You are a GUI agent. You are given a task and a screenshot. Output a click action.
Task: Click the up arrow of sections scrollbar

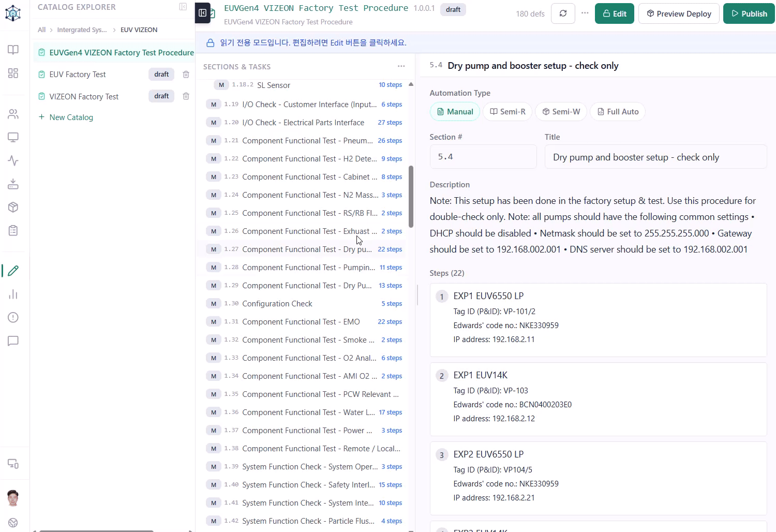[411, 84]
